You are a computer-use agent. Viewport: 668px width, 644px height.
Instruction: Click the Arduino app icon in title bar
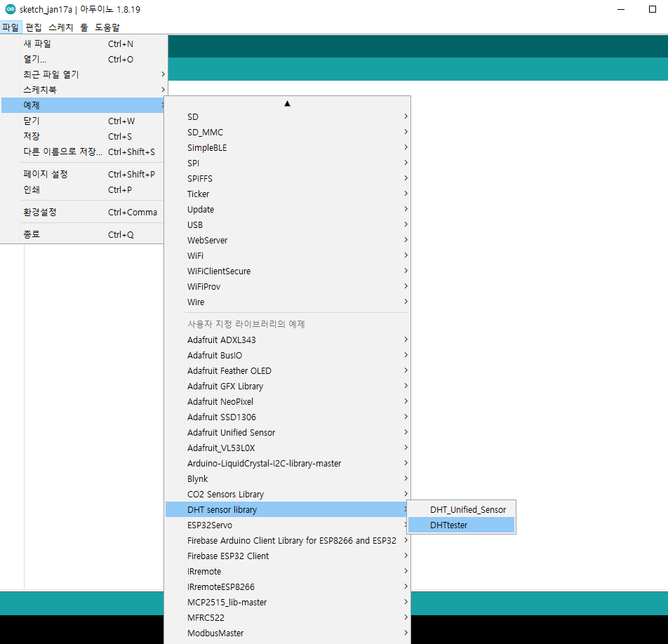click(11, 9)
